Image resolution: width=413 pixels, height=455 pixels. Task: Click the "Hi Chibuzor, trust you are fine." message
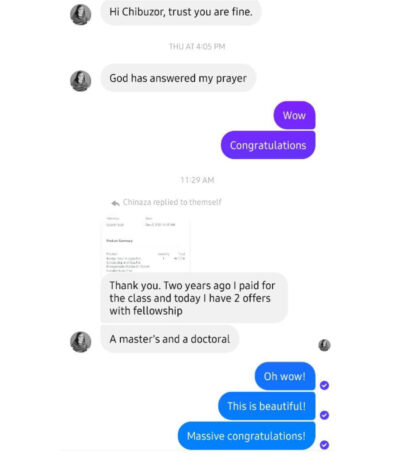coord(181,12)
